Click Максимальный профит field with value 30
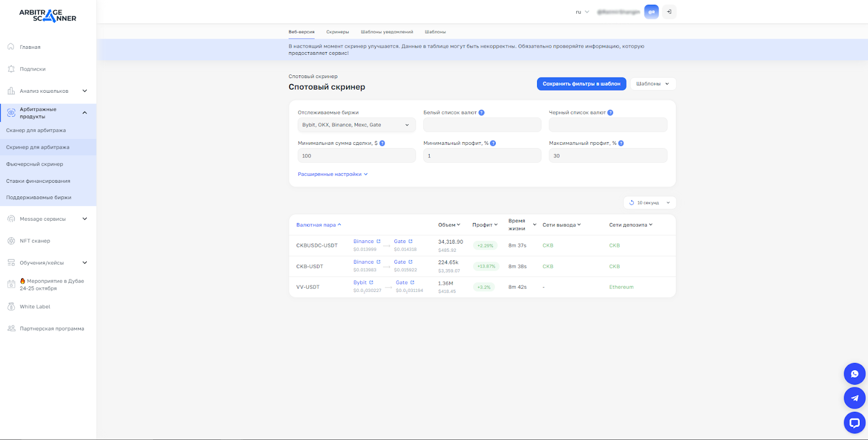 click(608, 156)
